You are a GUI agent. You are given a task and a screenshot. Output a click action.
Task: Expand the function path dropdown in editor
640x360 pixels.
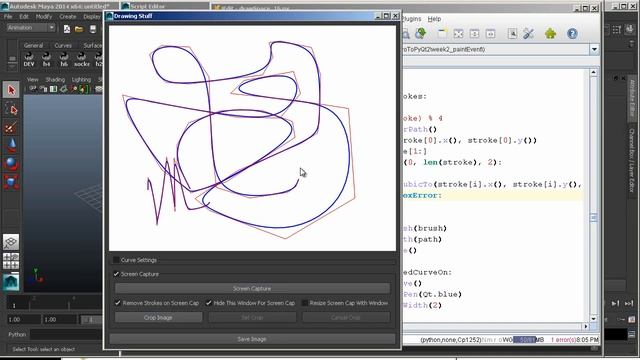tap(594, 49)
